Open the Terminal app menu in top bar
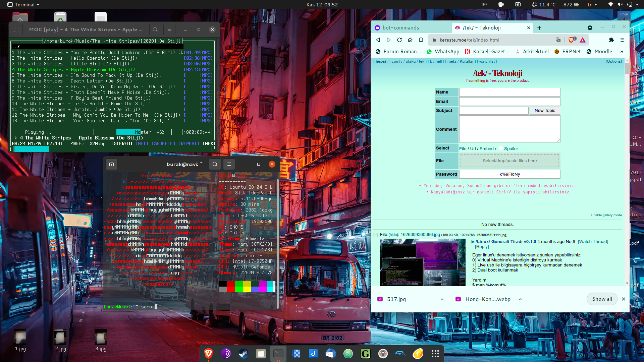The width and height of the screenshot is (644, 362). click(23, 5)
